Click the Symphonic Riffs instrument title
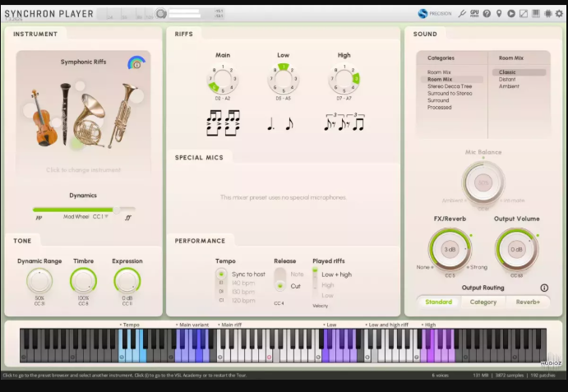This screenshot has width=568, height=392. pyautogui.click(x=83, y=62)
